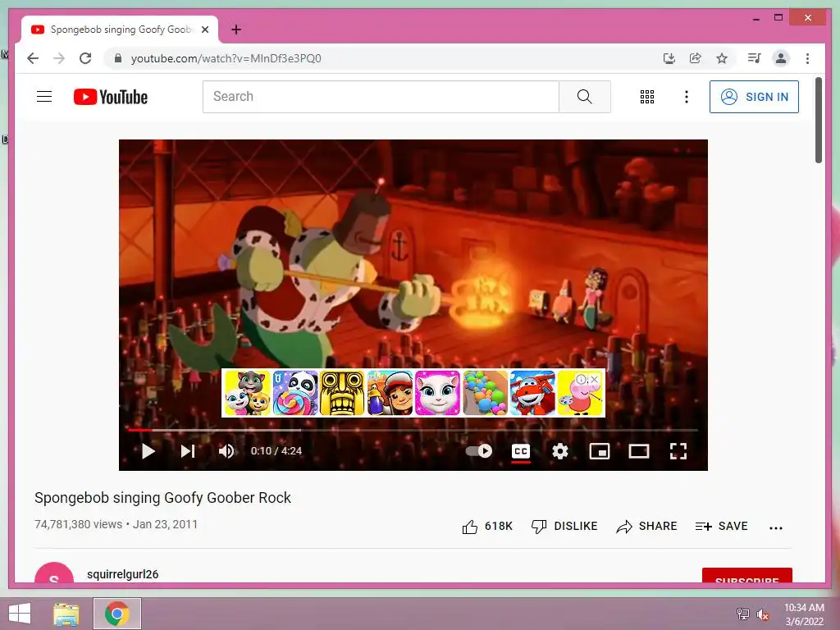Toggle the autoplay switch
Image resolution: width=840 pixels, height=630 pixels.
coord(478,451)
